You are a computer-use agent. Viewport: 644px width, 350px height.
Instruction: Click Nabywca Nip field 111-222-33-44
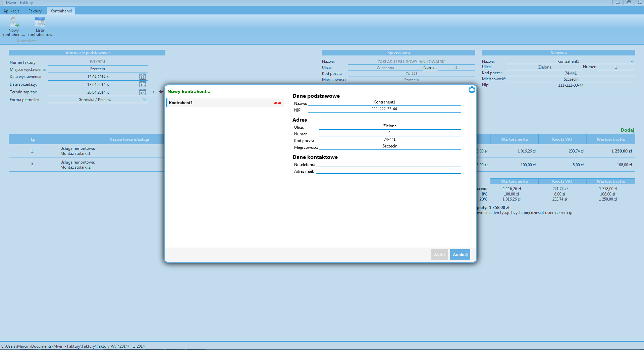[571, 85]
